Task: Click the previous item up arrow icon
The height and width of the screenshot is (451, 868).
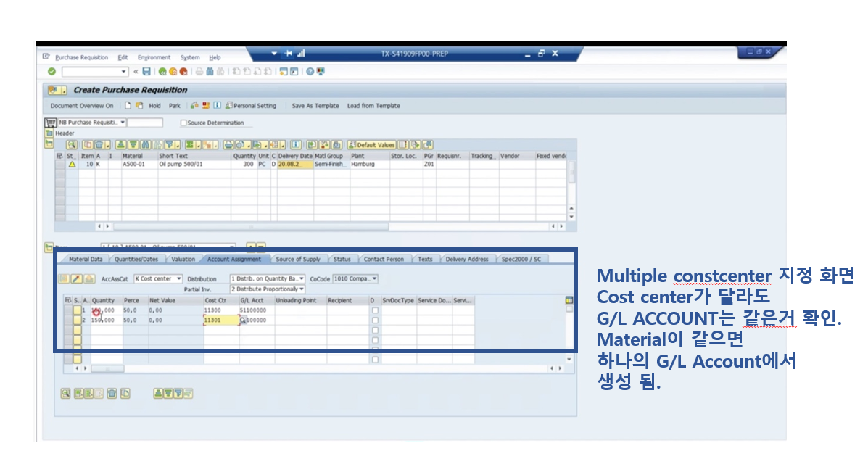Action: pyautogui.click(x=251, y=245)
